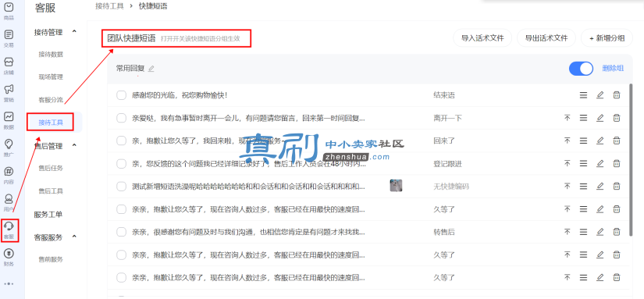Go to the 售后工具 menu item
The image size is (644, 299).
pos(51,191)
